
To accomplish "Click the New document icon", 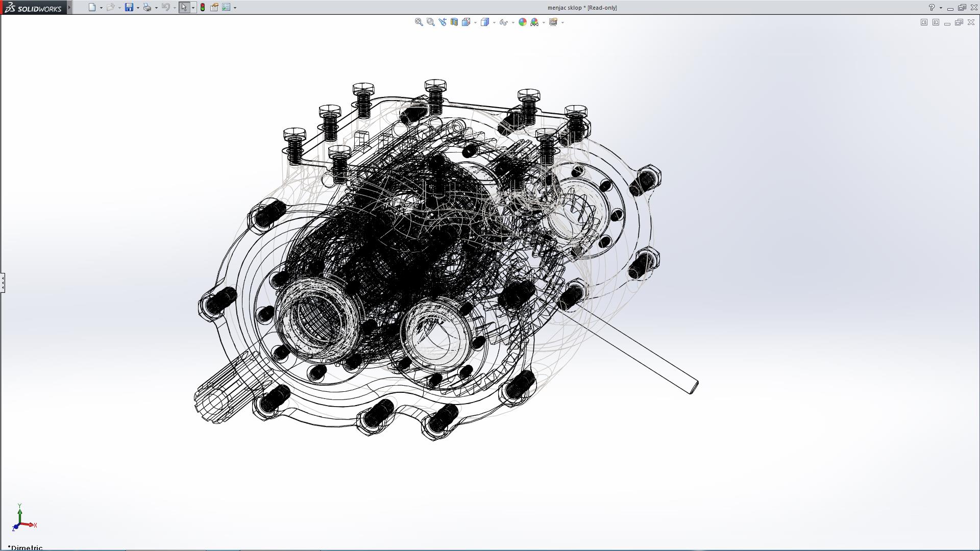I will pos(92,7).
